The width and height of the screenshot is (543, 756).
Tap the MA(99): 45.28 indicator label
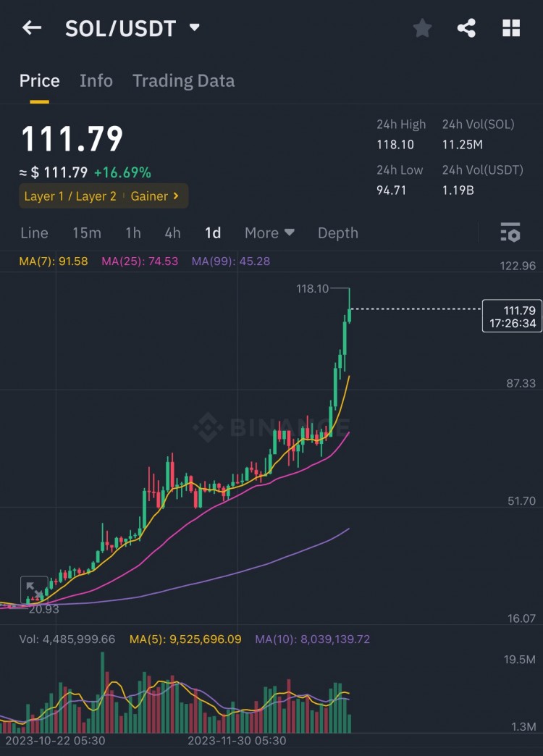click(x=230, y=261)
